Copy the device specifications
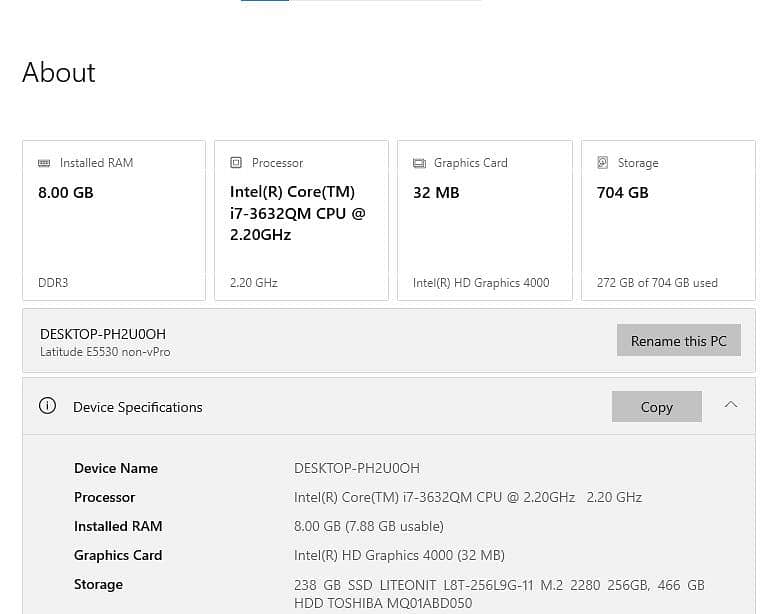Viewport: 772px width, 614px height. pyautogui.click(x=657, y=407)
